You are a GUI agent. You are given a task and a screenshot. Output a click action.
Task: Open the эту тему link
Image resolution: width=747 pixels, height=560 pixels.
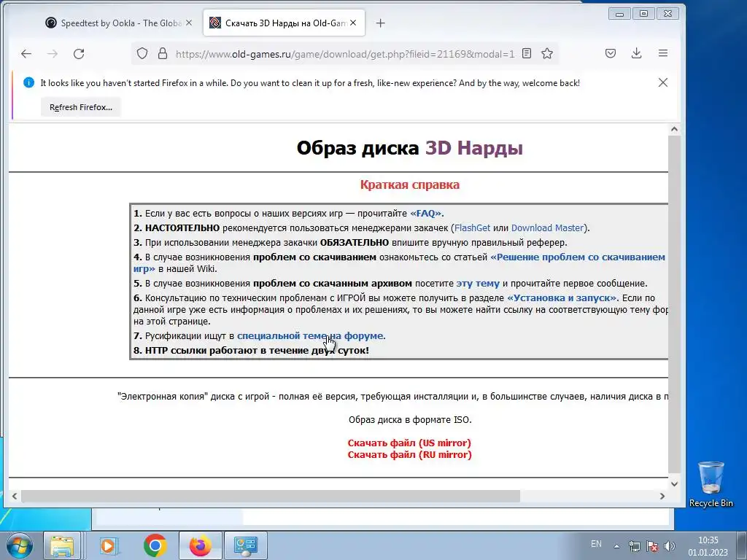click(x=478, y=284)
